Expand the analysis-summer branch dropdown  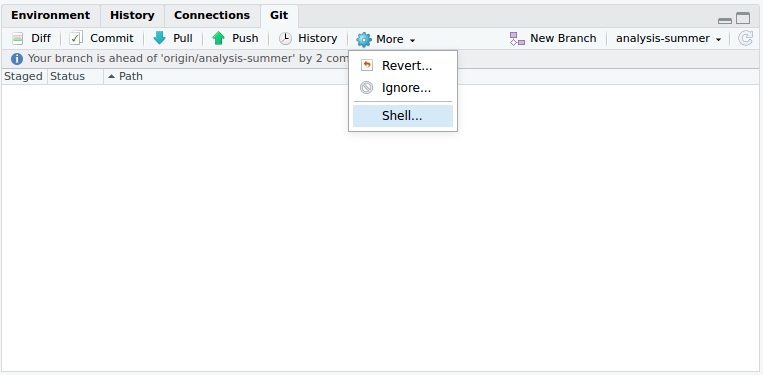669,38
